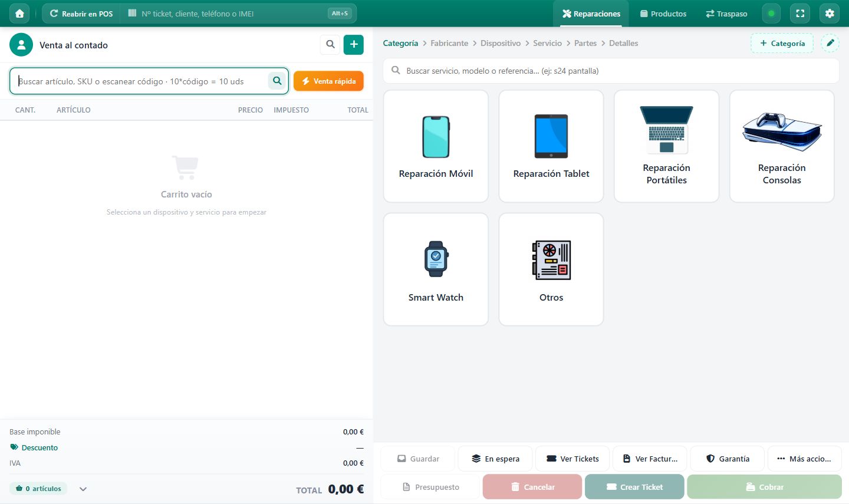The height and width of the screenshot is (504, 849).
Task: Open Reparación Consolas category
Action: tap(782, 146)
